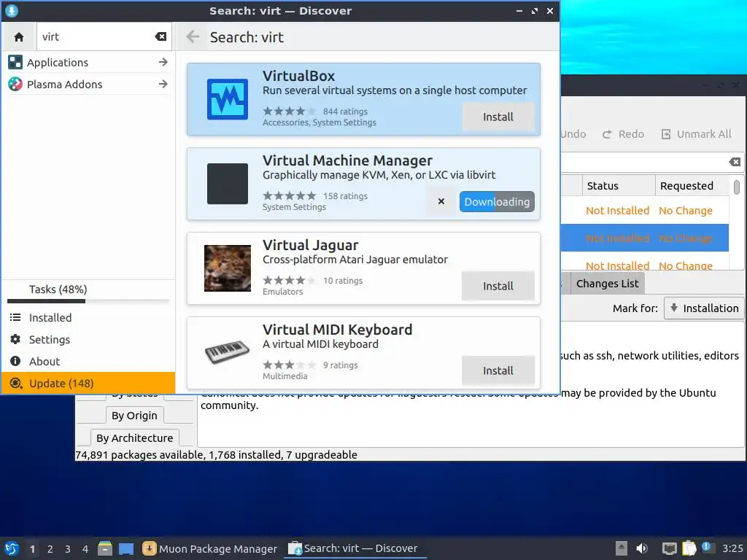The width and height of the screenshot is (747, 560).
Task: Click the show desktop taskbar icon
Action: pyautogui.click(x=126, y=549)
